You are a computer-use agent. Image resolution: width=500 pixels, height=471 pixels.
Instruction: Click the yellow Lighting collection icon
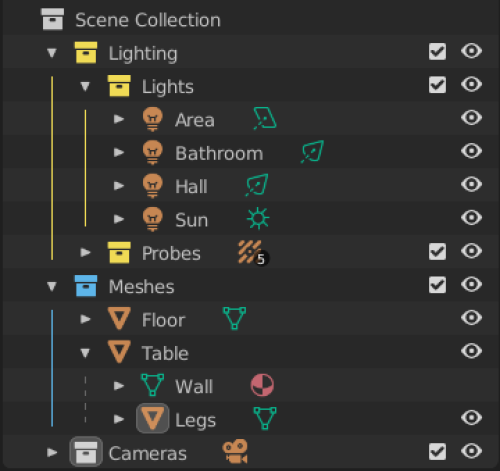click(86, 52)
